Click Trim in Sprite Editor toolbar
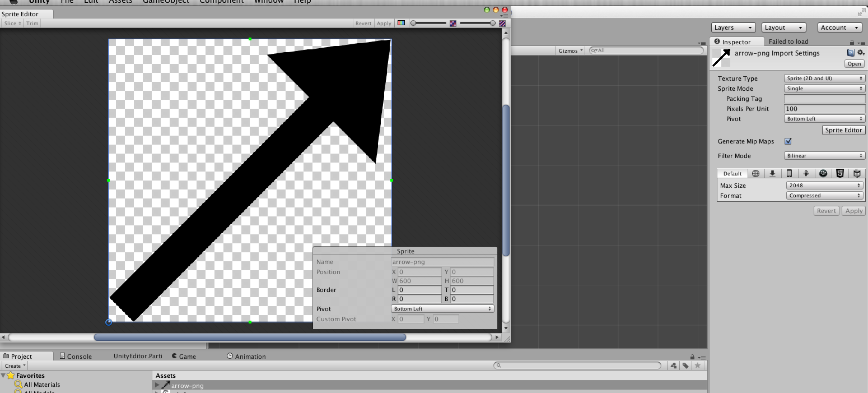The image size is (868, 393). (x=32, y=24)
